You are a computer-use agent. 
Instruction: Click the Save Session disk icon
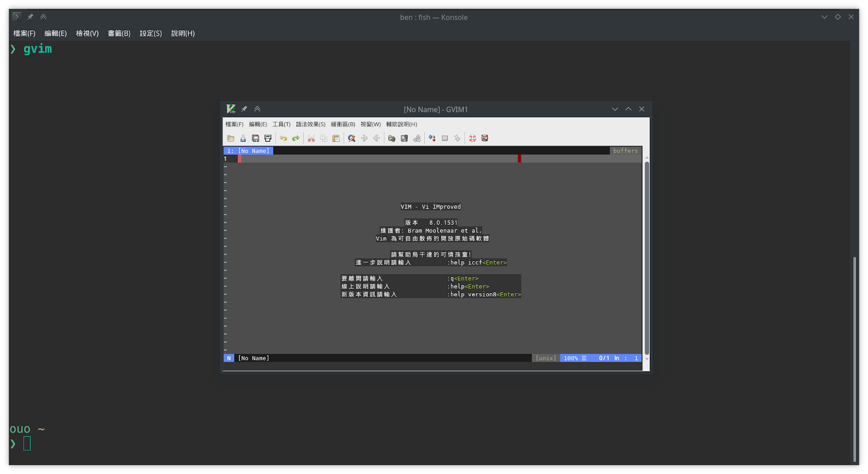[404, 138]
